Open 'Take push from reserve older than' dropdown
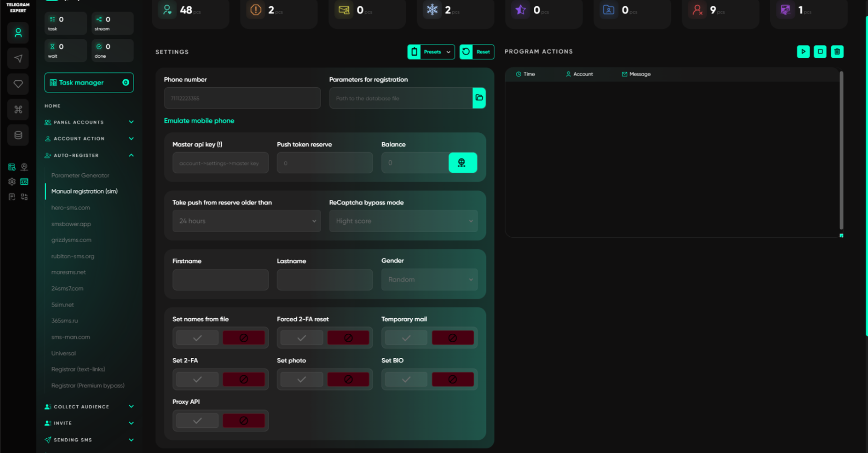Screen dimensions: 868x453 246,221
